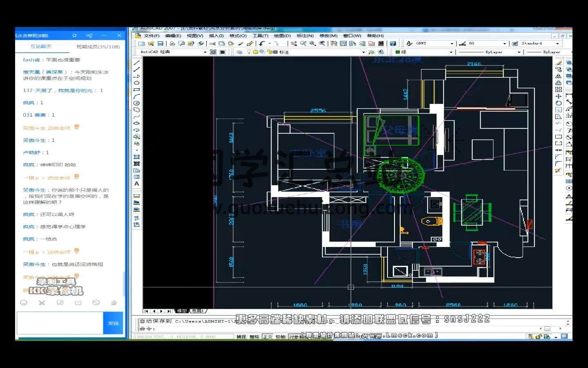Click the Save icon in toolbar
588x368 pixels.
(160, 43)
